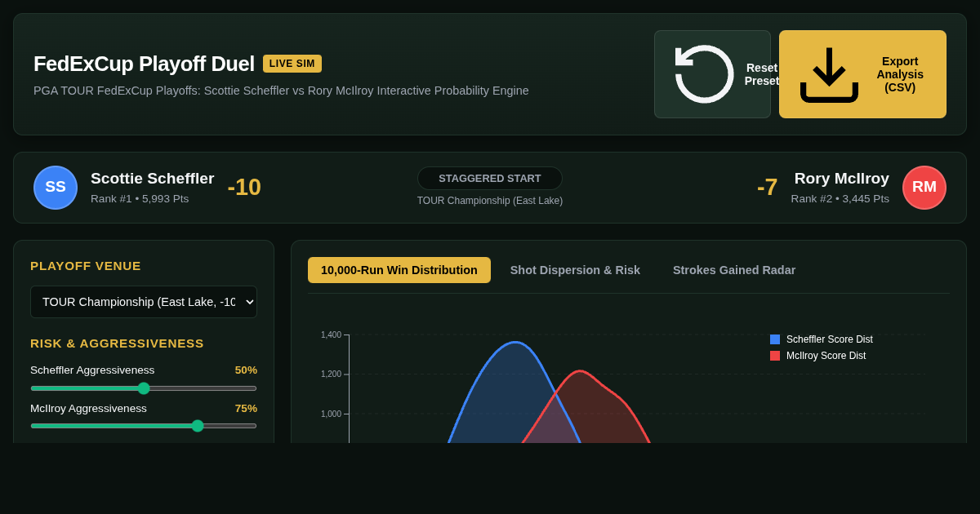
Task: Toggle McIlroy Score Dist red legend swatch
Action: pyautogui.click(x=775, y=356)
